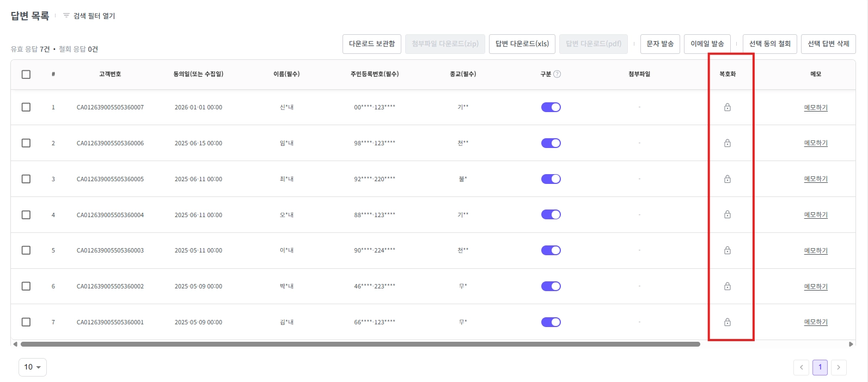Viewport: 868px width, 382px height.
Task: Click 다운로드 보관함 button
Action: coord(372,44)
